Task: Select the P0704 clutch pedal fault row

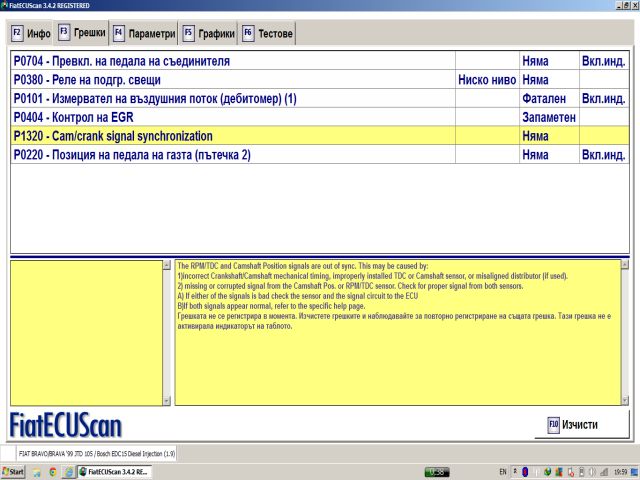Action: click(232, 61)
